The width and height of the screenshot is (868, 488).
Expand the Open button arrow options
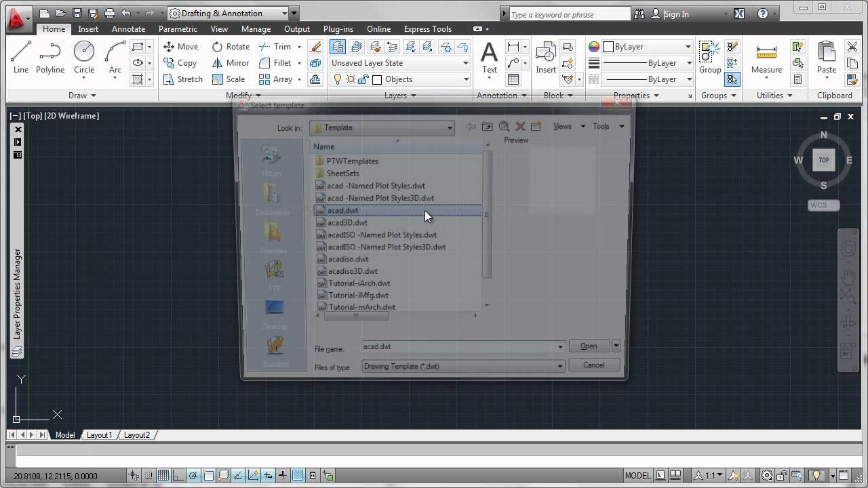click(x=616, y=346)
